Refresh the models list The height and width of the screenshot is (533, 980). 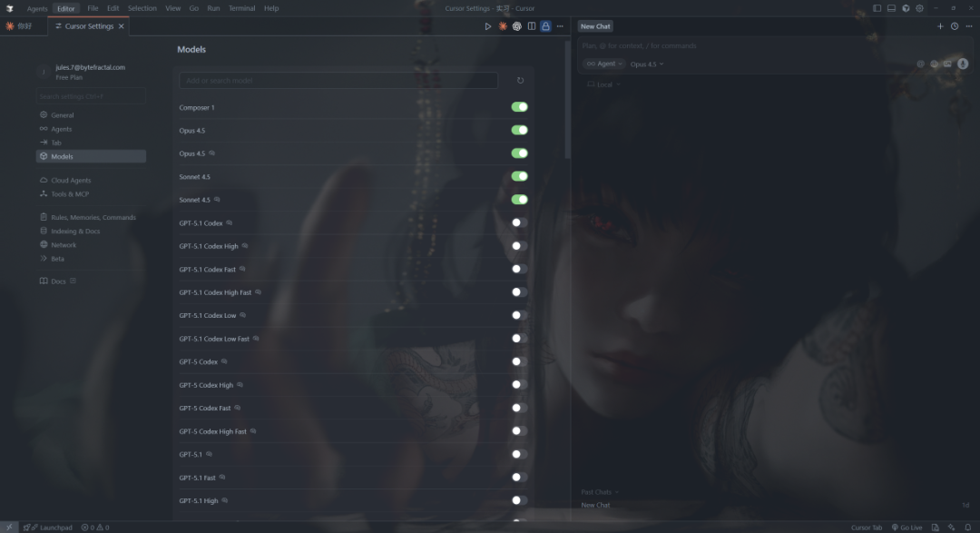[x=520, y=81]
